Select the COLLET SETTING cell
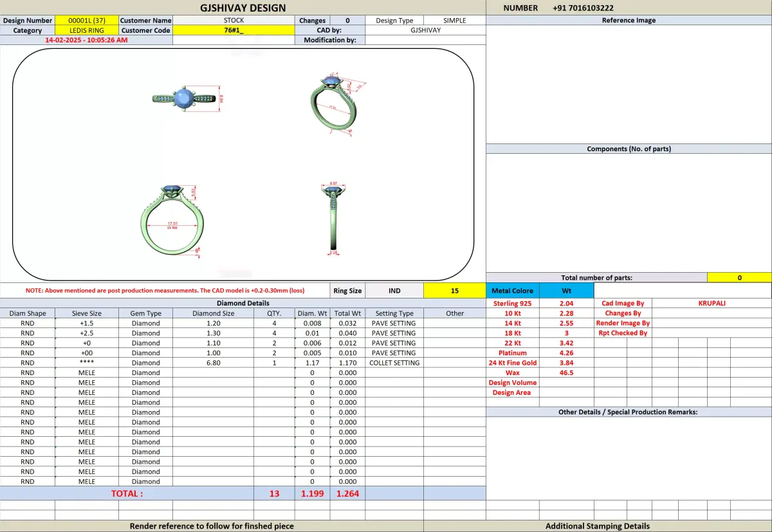The height and width of the screenshot is (532, 772). [394, 363]
